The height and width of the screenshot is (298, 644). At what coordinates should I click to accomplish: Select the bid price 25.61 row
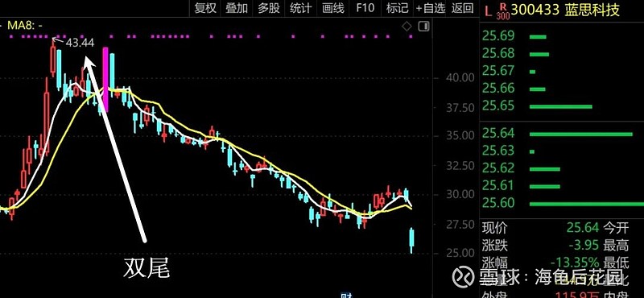(561, 186)
